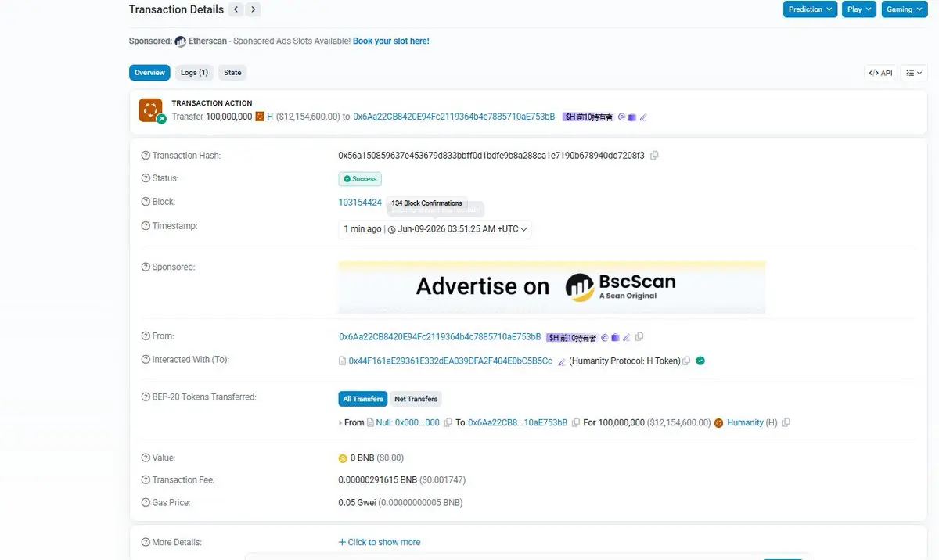Click the Timestamp help icon
This screenshot has height=560, width=939.
pos(146,226)
